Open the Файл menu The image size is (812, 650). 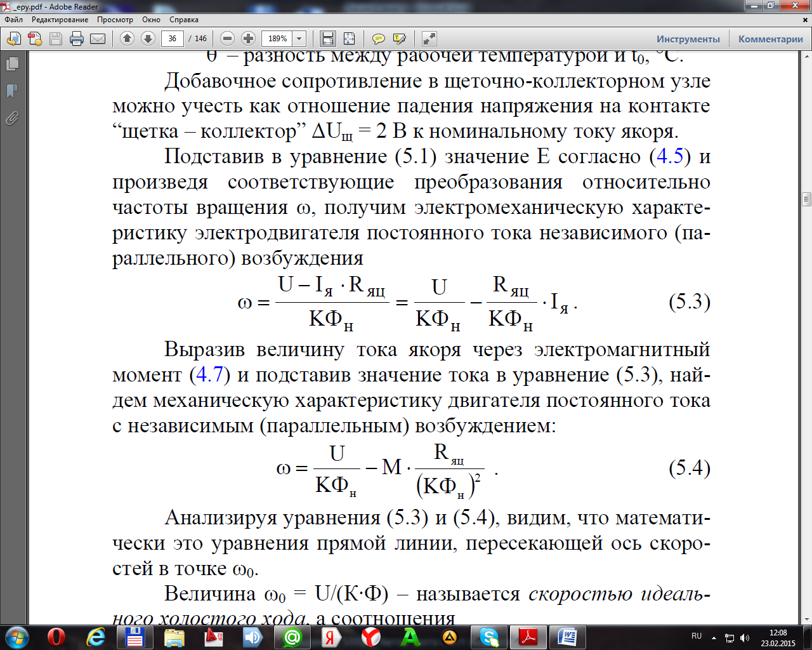tap(13, 20)
